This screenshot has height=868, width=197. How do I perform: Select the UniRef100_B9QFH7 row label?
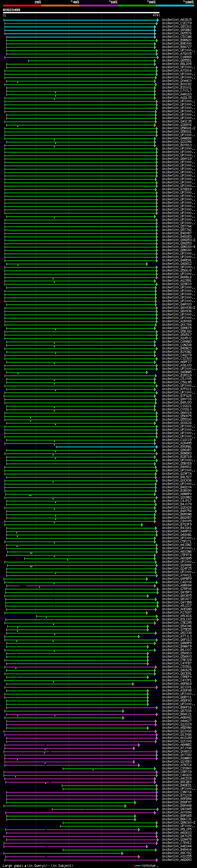tap(177, 802)
